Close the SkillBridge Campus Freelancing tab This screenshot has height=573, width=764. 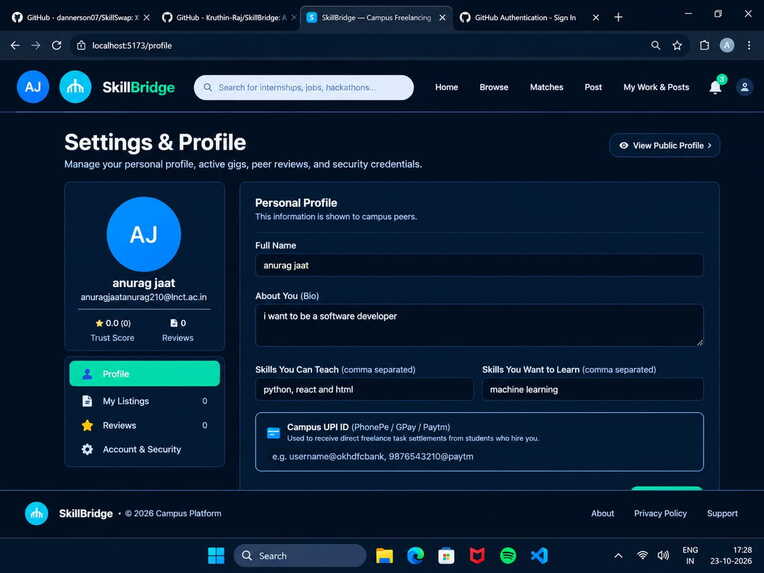442,18
